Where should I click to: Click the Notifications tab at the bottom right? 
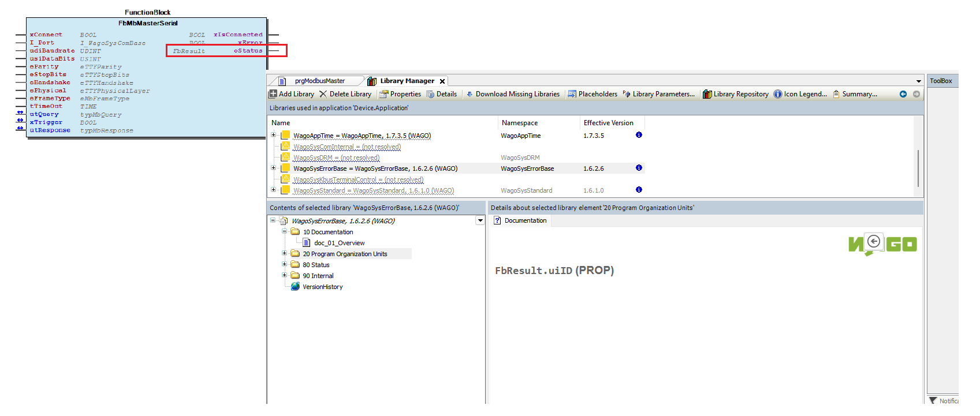(x=944, y=400)
